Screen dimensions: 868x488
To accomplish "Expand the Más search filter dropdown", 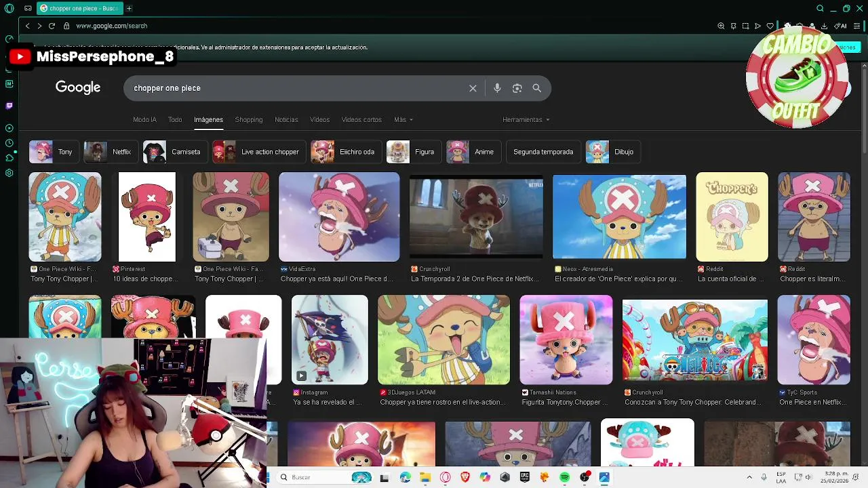I will click(403, 119).
